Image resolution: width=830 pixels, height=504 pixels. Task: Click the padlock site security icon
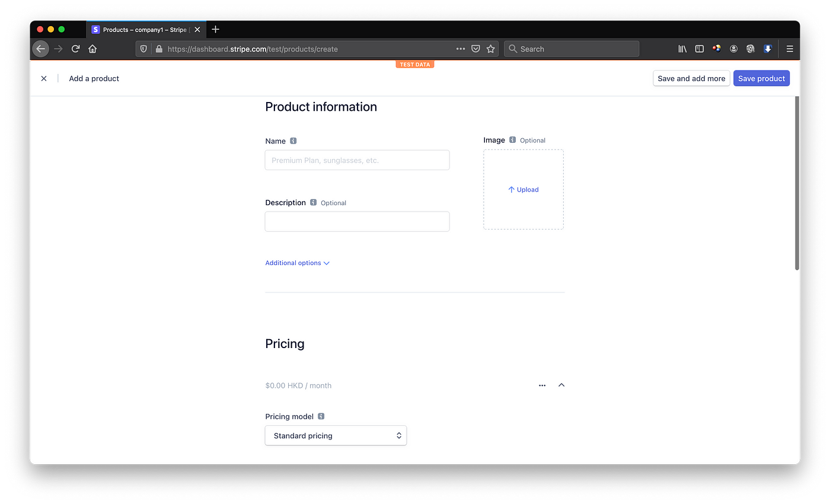pos(158,49)
